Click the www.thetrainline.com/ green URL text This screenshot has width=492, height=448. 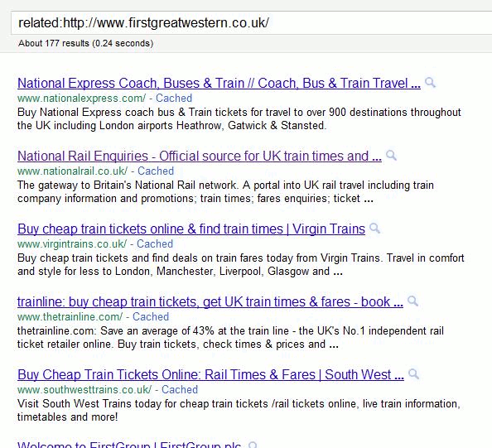click(70, 316)
